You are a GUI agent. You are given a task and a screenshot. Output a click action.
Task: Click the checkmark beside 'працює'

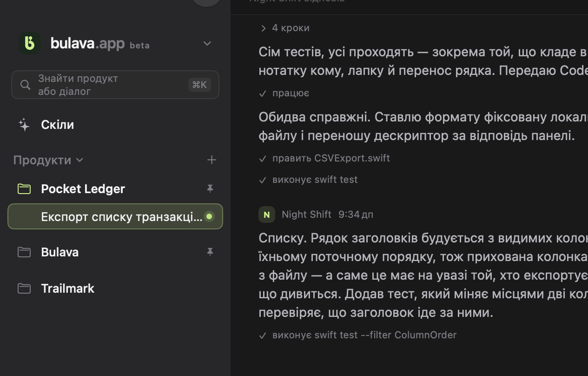click(x=263, y=94)
